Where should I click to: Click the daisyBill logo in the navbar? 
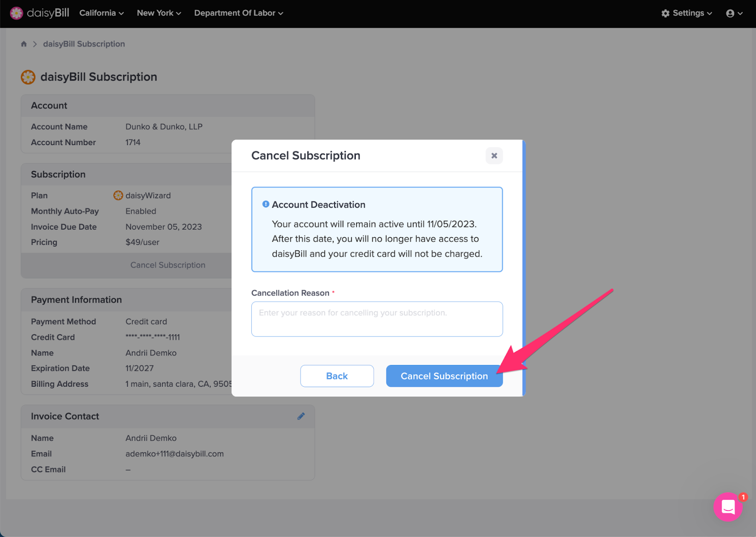coord(40,13)
